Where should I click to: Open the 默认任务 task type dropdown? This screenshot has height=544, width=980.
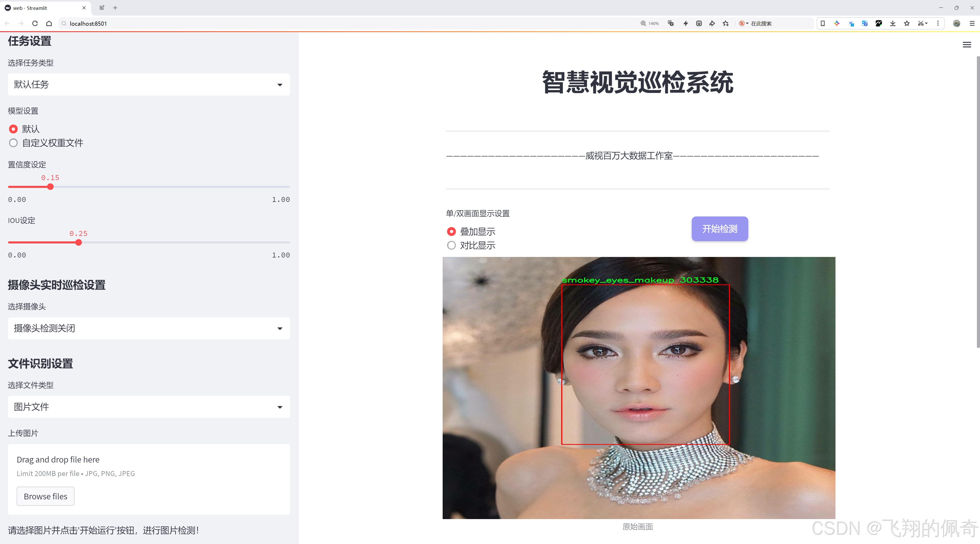[x=149, y=84]
